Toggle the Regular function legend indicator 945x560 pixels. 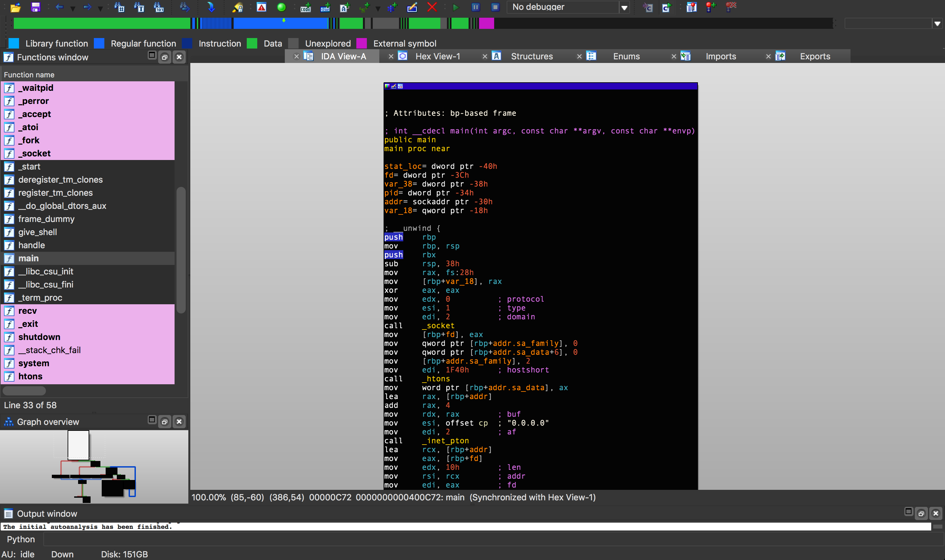pyautogui.click(x=99, y=43)
